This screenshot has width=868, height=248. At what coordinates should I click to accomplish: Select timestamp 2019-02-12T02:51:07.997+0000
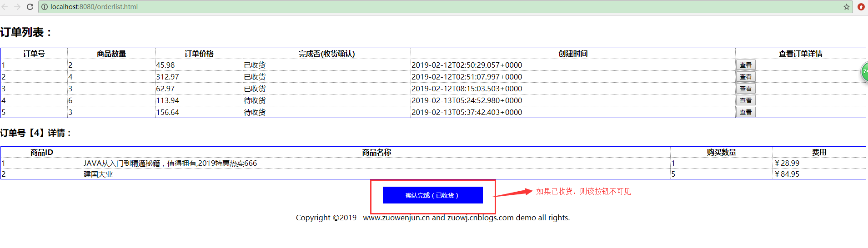(x=467, y=77)
